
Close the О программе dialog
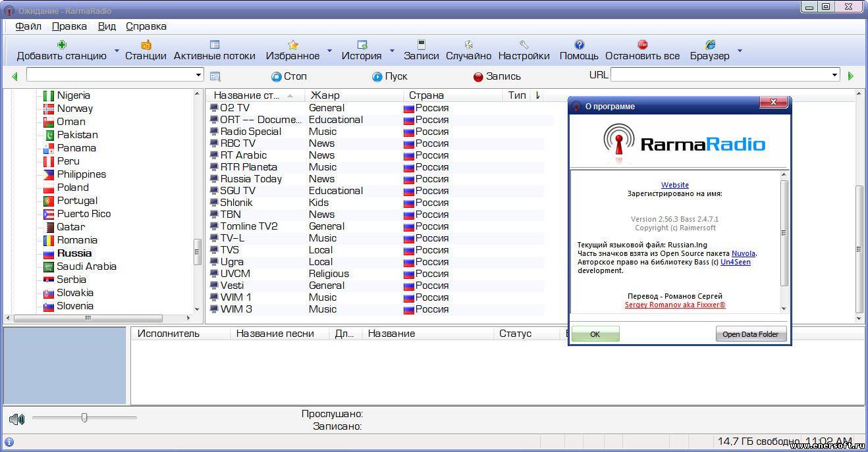coord(774,102)
